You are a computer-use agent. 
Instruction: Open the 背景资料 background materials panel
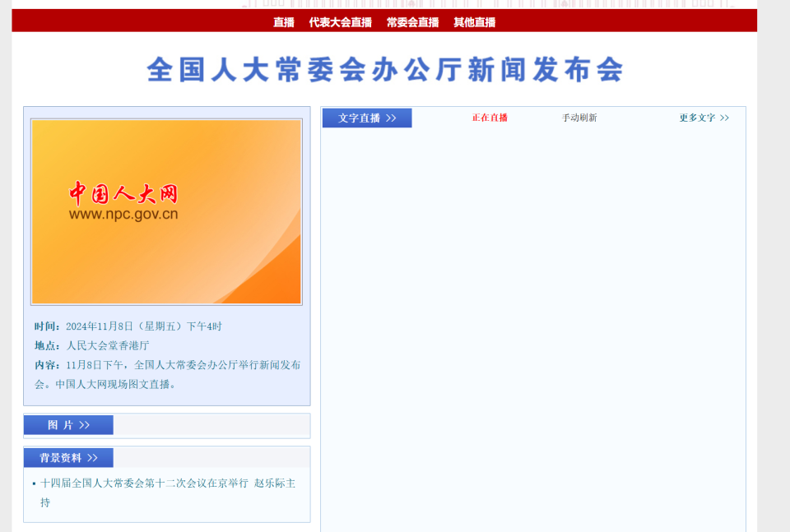[x=67, y=457]
